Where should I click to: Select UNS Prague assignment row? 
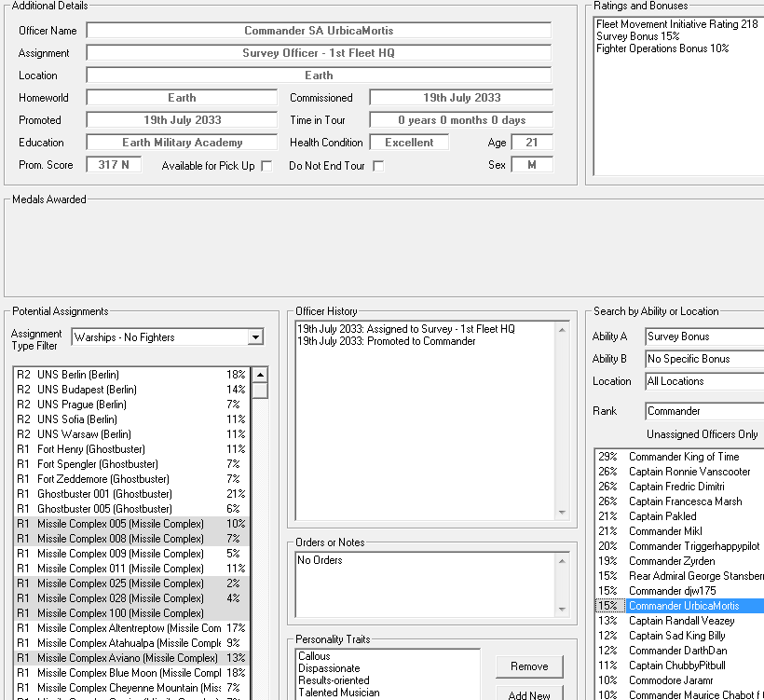(x=131, y=405)
